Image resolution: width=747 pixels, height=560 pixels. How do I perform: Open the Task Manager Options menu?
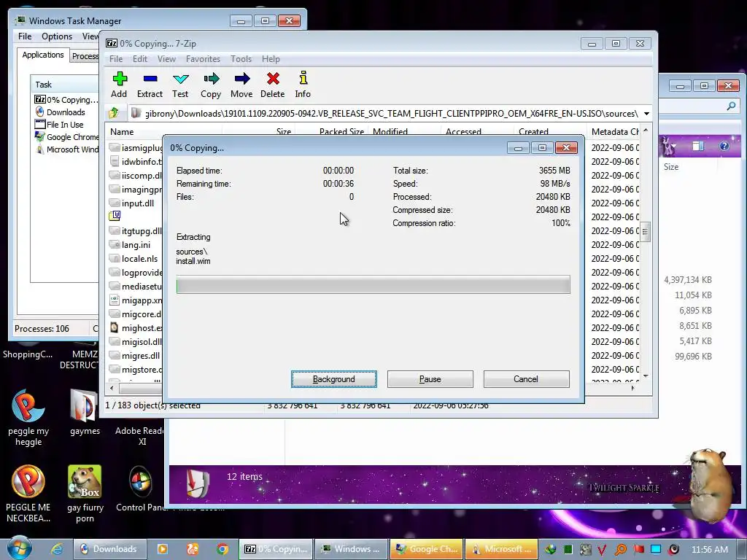pyautogui.click(x=57, y=36)
